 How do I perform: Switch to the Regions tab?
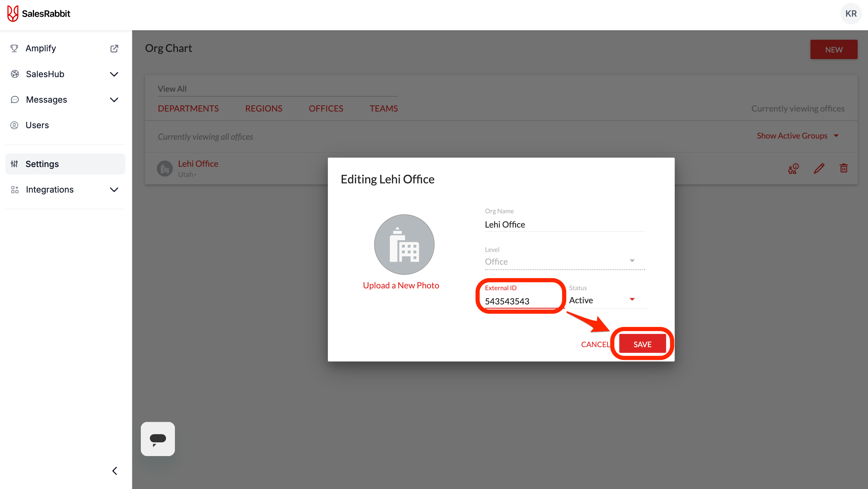[264, 109]
